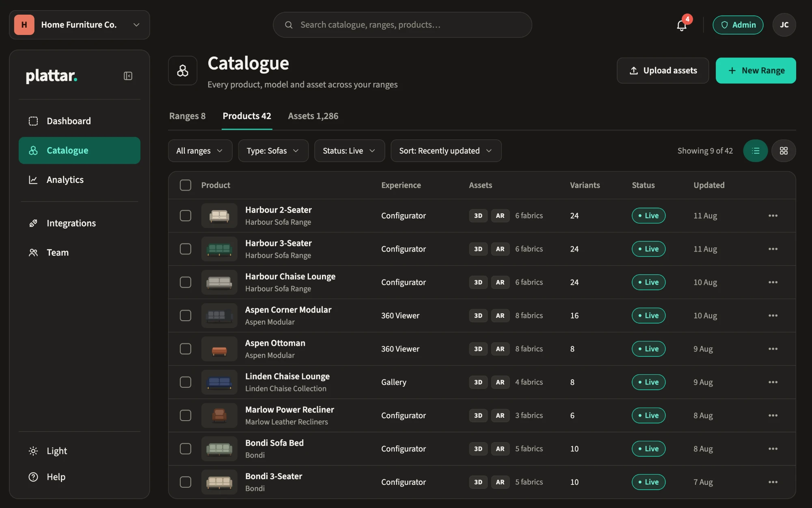Switch to the Products 42 tab
The height and width of the screenshot is (508, 812).
tap(247, 116)
